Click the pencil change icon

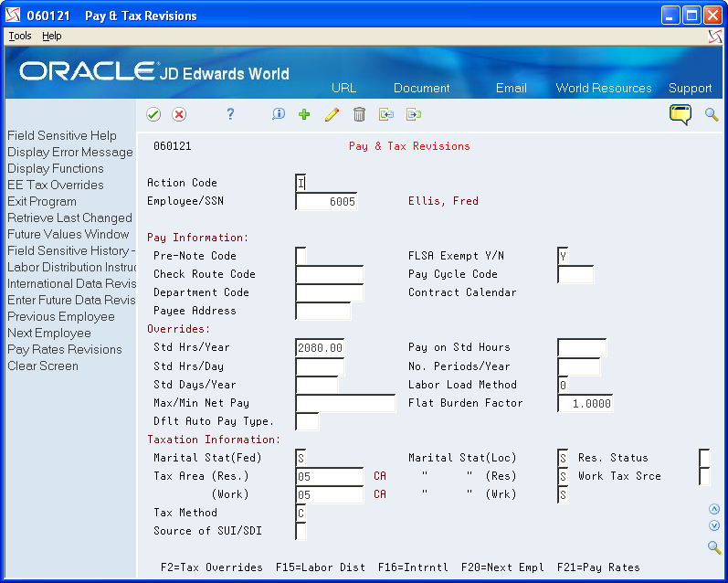332,114
